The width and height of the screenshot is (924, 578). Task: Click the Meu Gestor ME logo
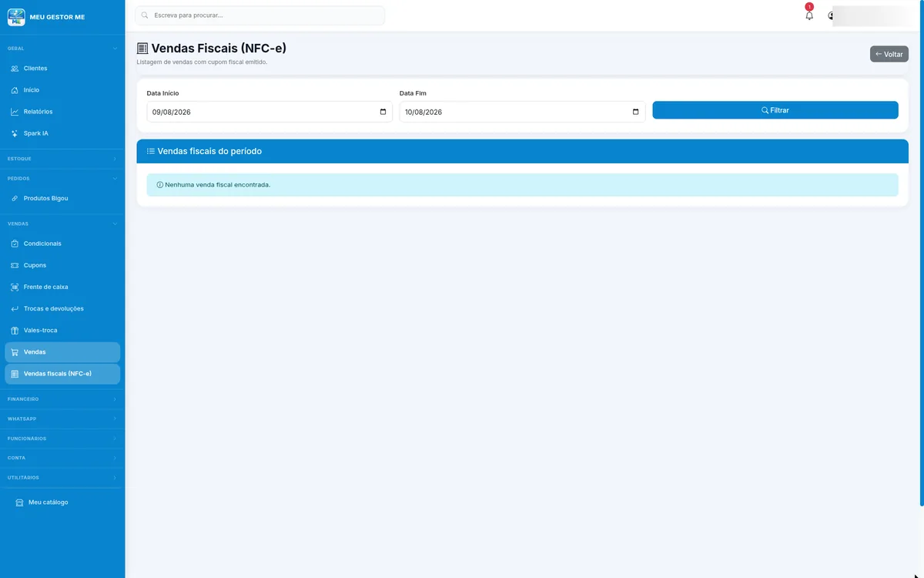16,17
